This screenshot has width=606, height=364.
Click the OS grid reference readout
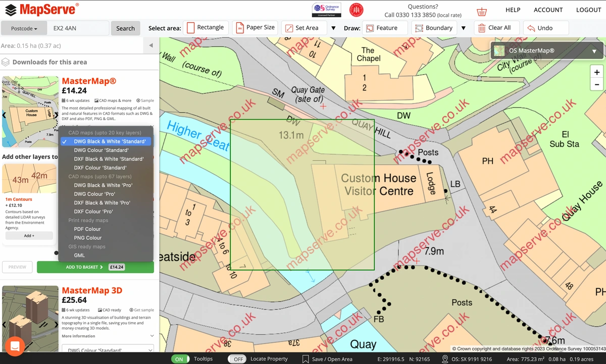[467, 359]
